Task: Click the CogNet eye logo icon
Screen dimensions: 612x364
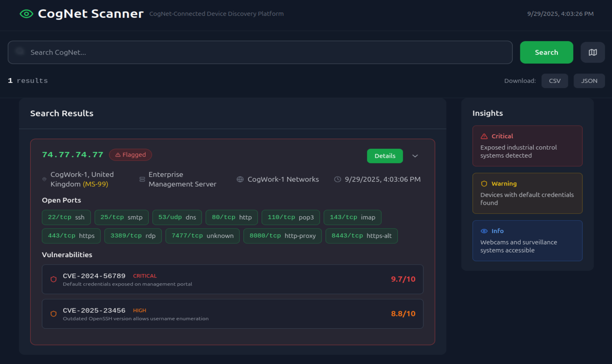Action: (26, 14)
